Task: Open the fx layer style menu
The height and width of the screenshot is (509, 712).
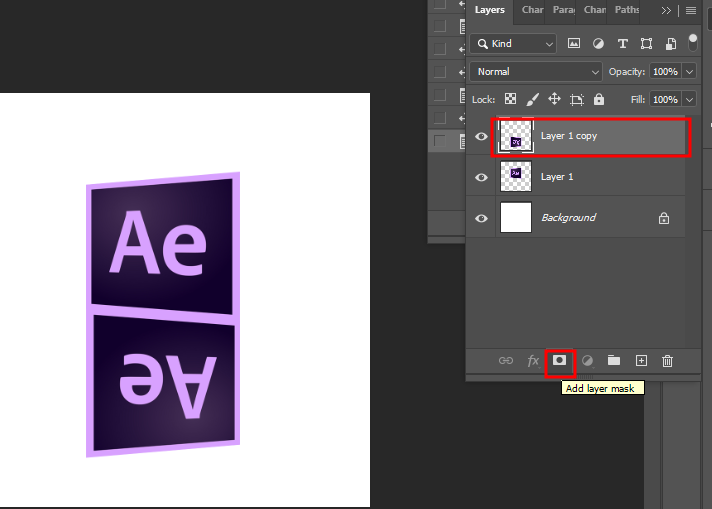Action: 533,361
